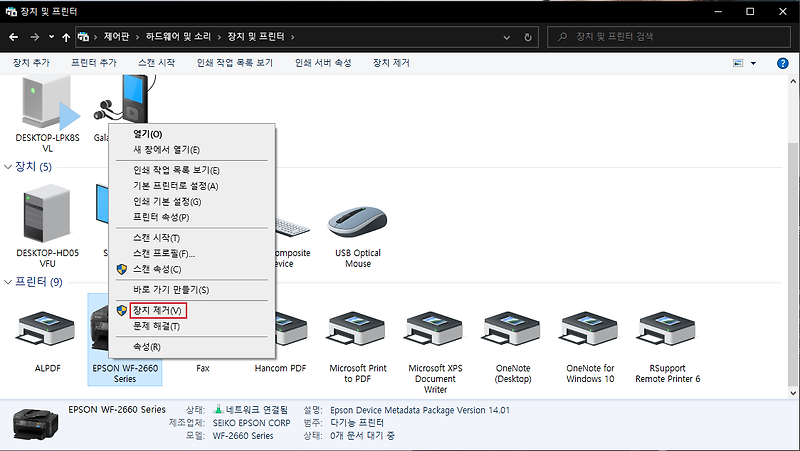Click the forward navigation arrow

click(34, 37)
